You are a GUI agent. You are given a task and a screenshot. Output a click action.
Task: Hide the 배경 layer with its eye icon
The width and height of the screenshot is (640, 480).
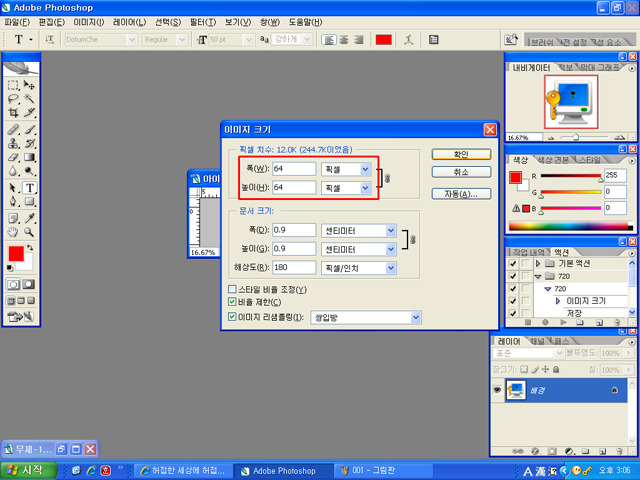pos(497,390)
